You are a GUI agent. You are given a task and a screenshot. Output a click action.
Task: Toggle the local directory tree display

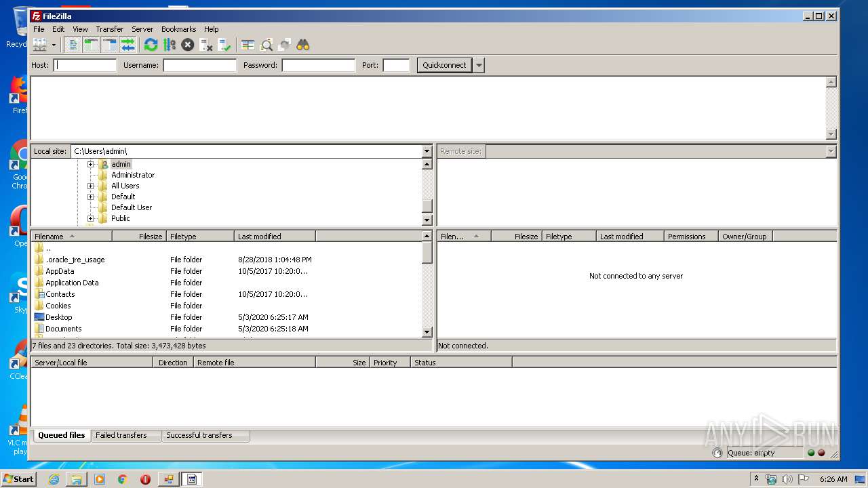92,45
